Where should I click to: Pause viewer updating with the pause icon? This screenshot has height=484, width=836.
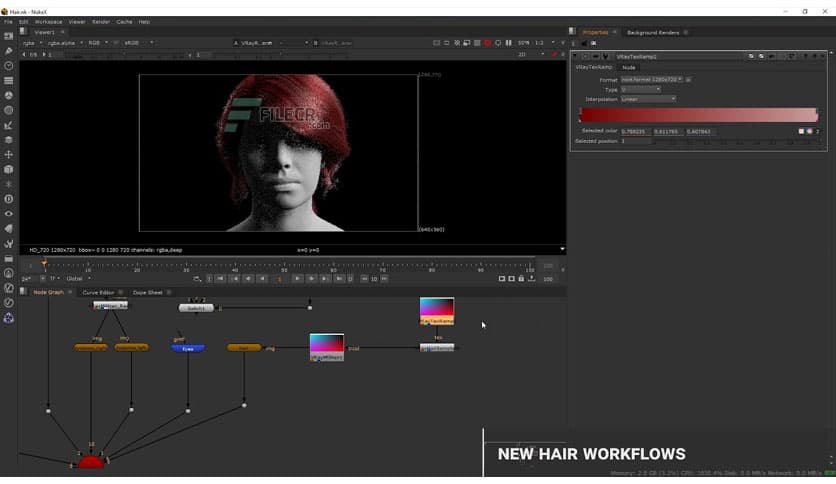coord(509,43)
